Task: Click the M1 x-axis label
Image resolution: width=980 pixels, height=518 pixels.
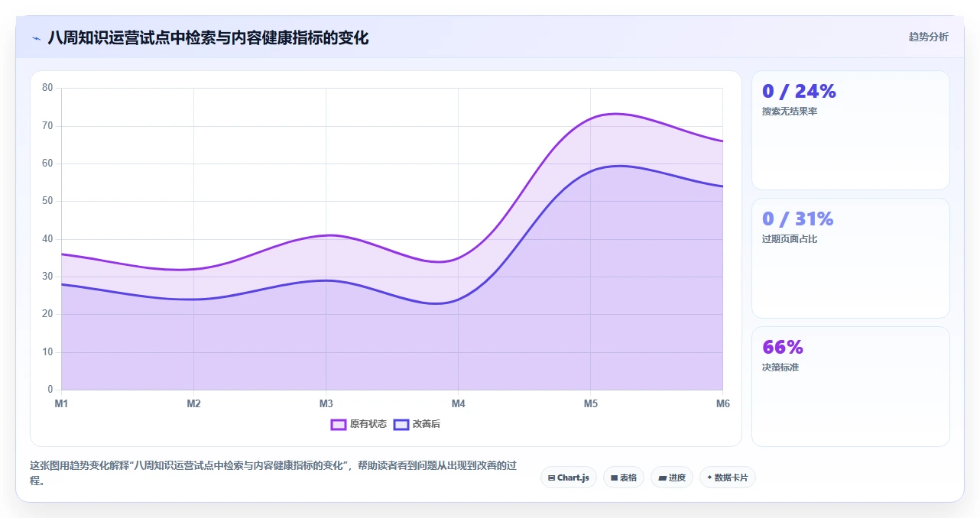Action: (61, 403)
